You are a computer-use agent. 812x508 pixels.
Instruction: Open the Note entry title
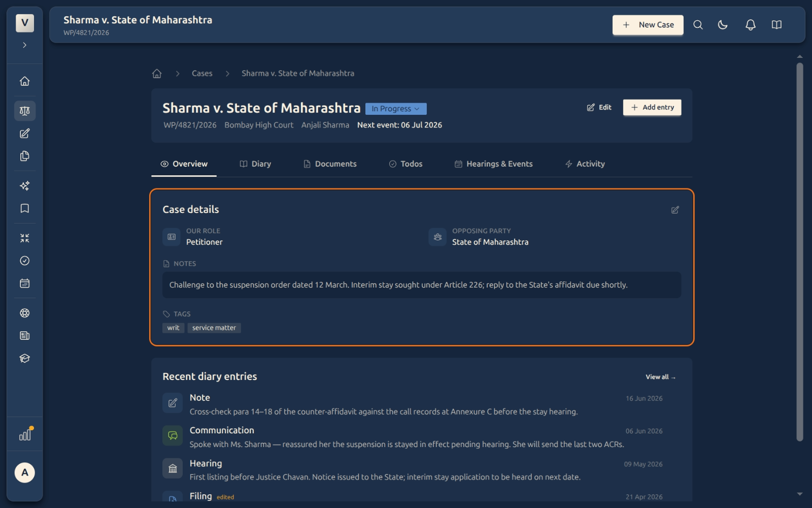(200, 398)
